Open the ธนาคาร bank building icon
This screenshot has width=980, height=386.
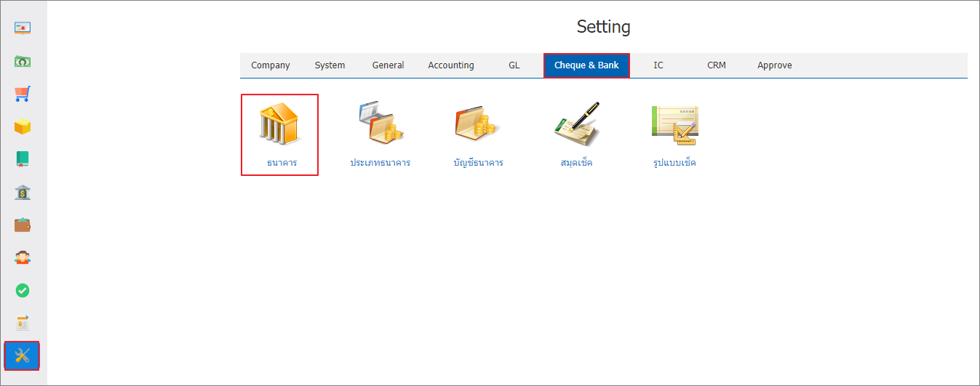[x=280, y=124]
